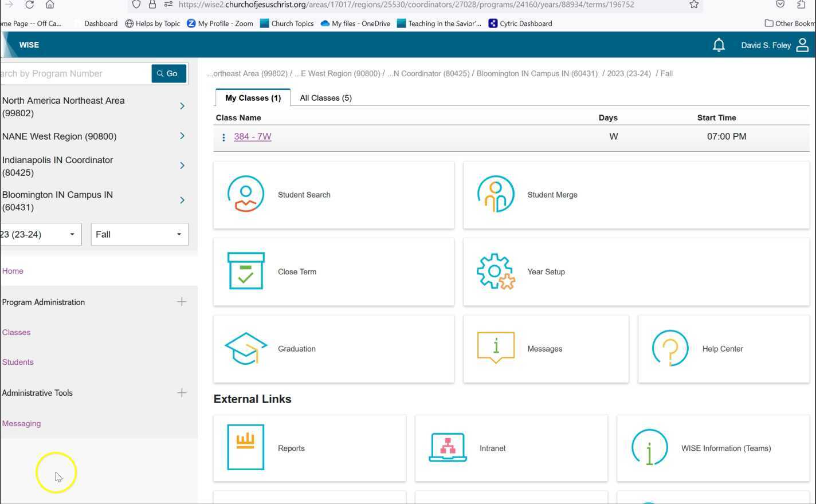Viewport: 816px width, 504px height.
Task: Click the Intranet laptop icon
Action: pyautogui.click(x=448, y=447)
